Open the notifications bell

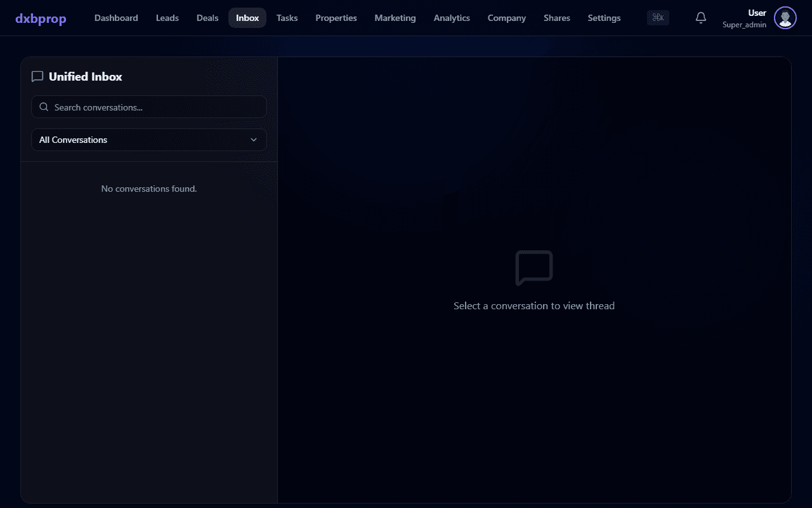click(700, 18)
